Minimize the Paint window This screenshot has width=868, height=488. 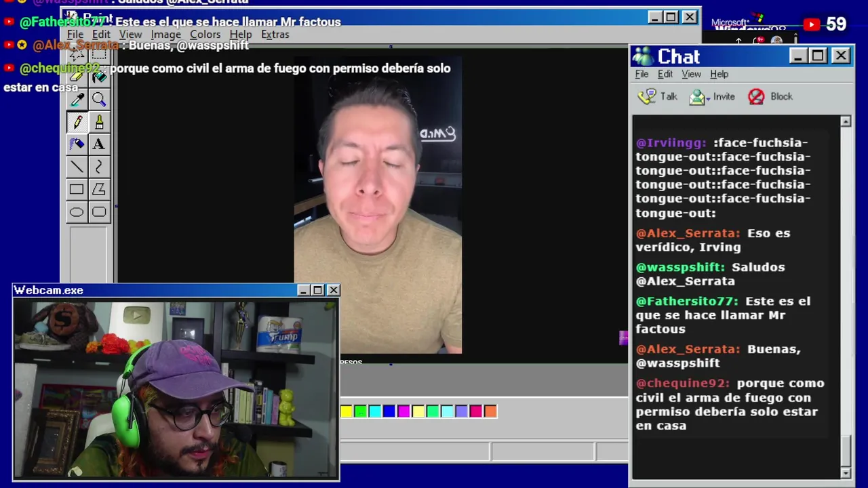654,18
